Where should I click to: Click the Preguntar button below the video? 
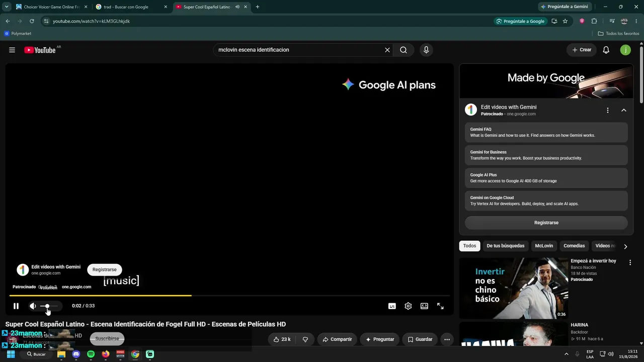coord(380,339)
